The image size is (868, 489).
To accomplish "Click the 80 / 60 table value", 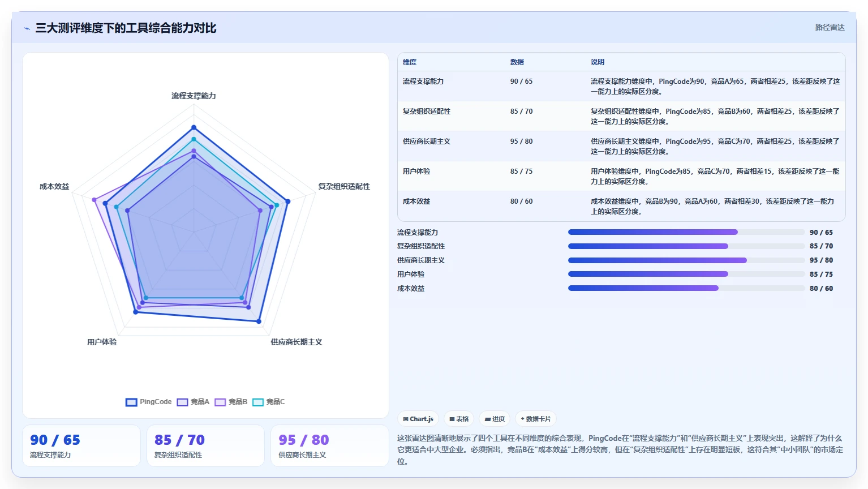I will [521, 201].
